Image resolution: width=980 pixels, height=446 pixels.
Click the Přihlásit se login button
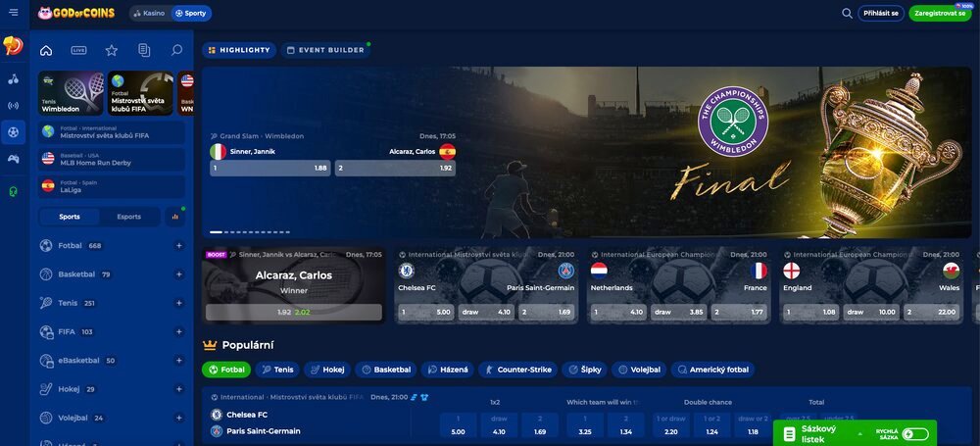[881, 14]
